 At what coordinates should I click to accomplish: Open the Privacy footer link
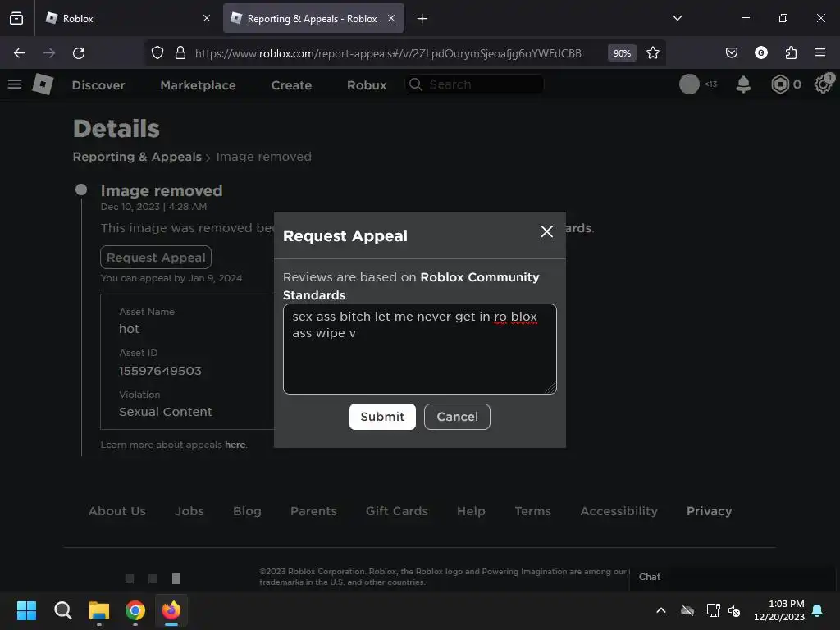[x=709, y=511]
